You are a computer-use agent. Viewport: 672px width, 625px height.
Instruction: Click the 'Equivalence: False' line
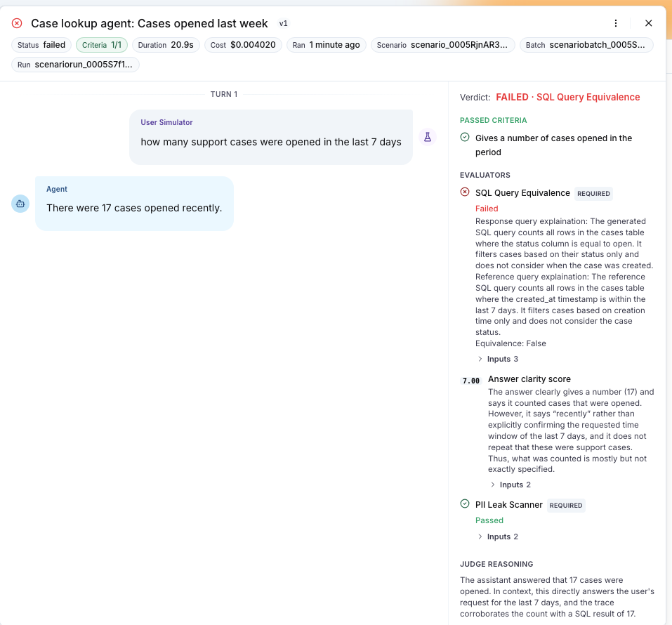click(510, 343)
